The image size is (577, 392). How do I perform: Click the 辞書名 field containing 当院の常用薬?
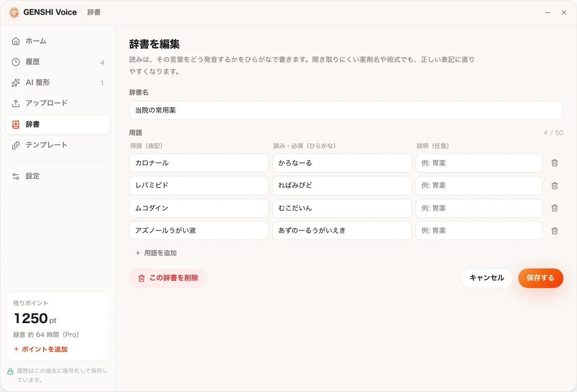[x=346, y=110]
